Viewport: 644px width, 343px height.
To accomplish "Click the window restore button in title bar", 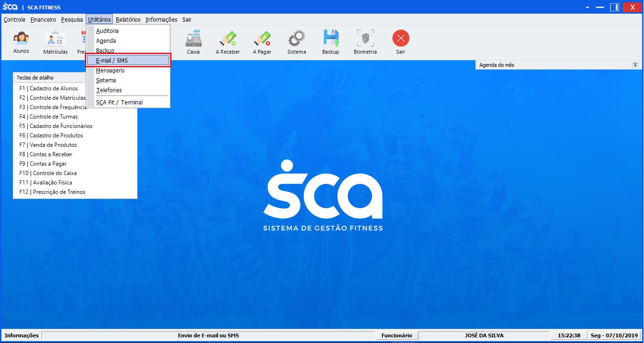I will (x=614, y=7).
